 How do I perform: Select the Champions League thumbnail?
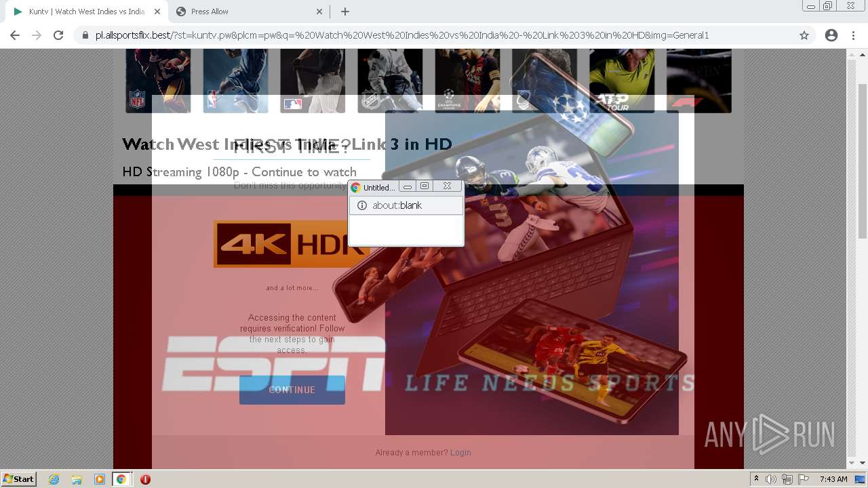pyautogui.click(x=467, y=80)
